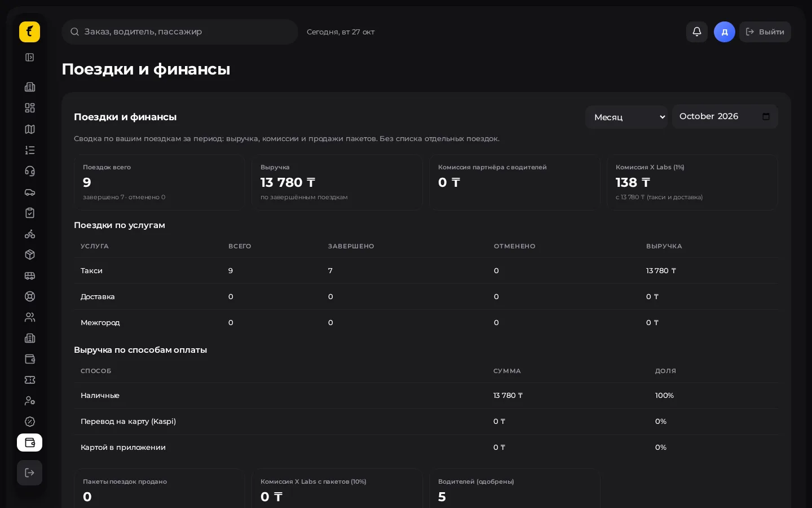
Task: Focus the search field Заказ, водитель, пассажир
Action: (x=180, y=32)
